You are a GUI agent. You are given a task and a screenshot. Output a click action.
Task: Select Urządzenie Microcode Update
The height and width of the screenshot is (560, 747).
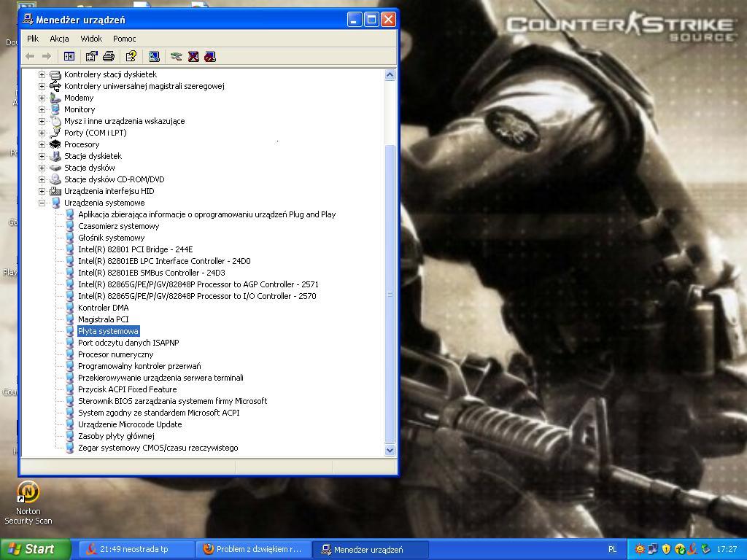coord(130,424)
